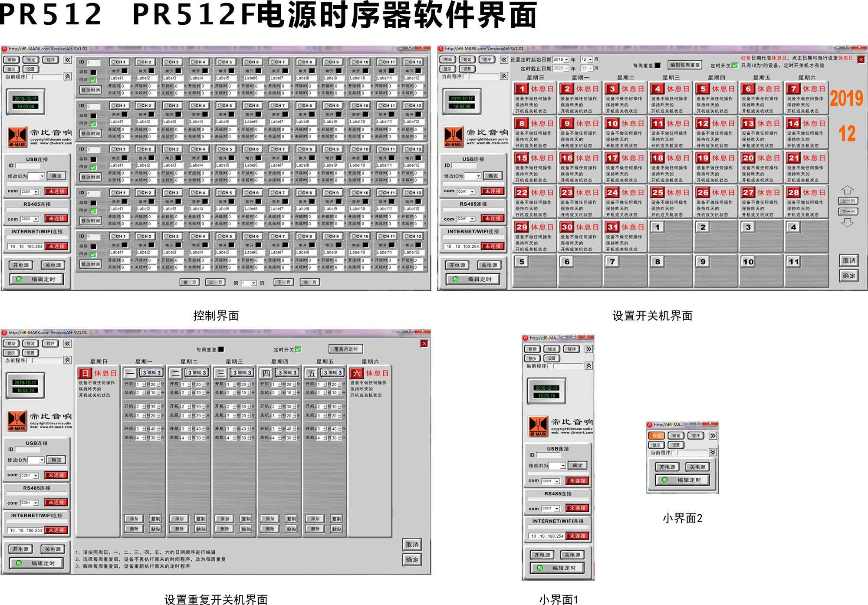The width and height of the screenshot is (868, 605).
Task: Click CH 4 常开 black indicator, ID 1 row
Action: click(204, 71)
